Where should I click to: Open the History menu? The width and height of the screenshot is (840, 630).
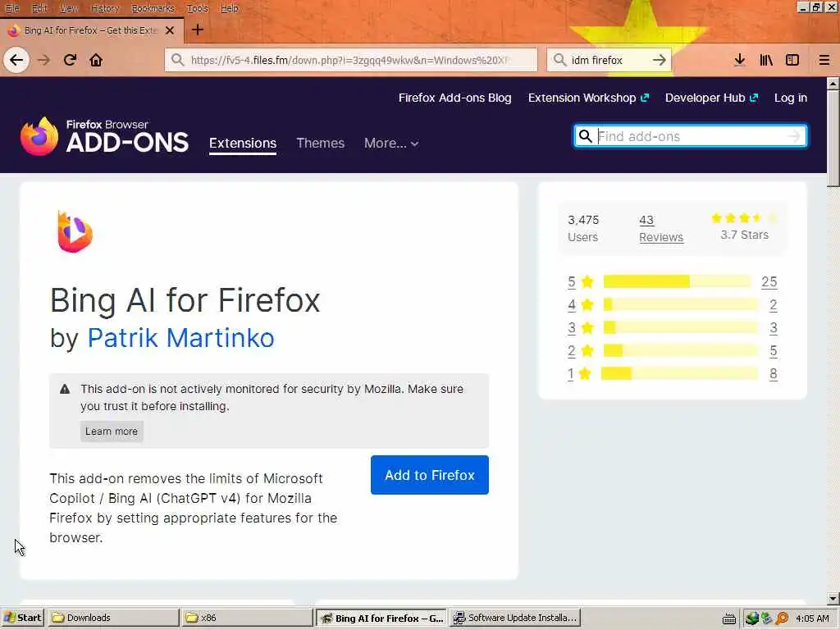pos(104,8)
